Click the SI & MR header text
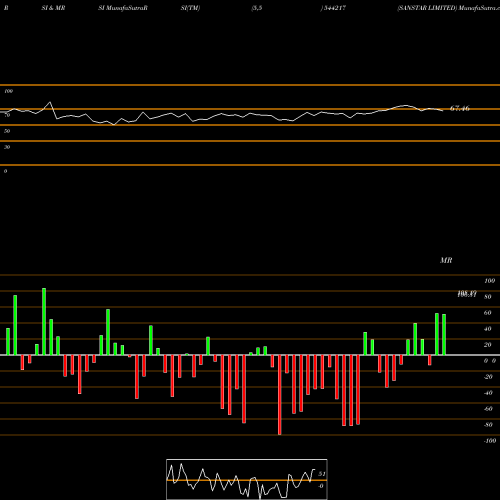Screen dimensions: 500x500 click(x=53, y=8)
